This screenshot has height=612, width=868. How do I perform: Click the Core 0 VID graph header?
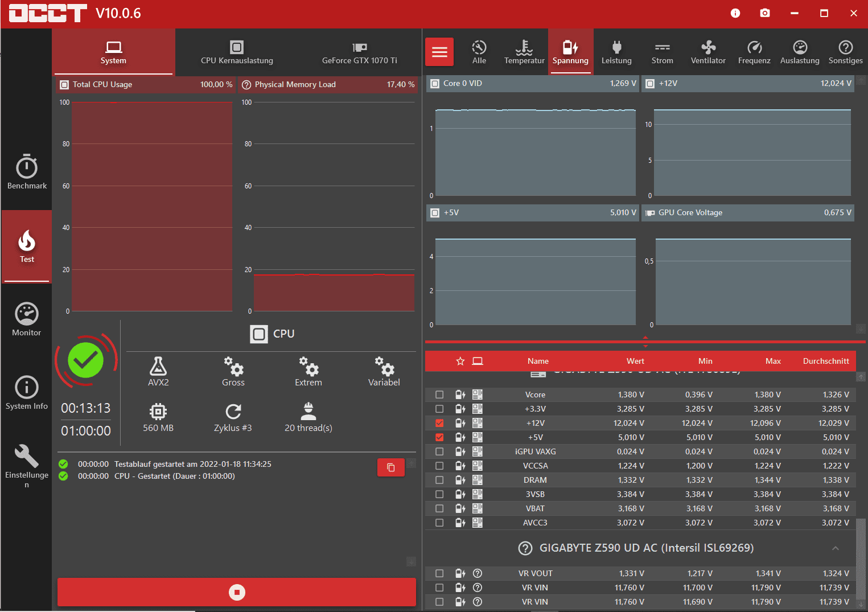(532, 83)
